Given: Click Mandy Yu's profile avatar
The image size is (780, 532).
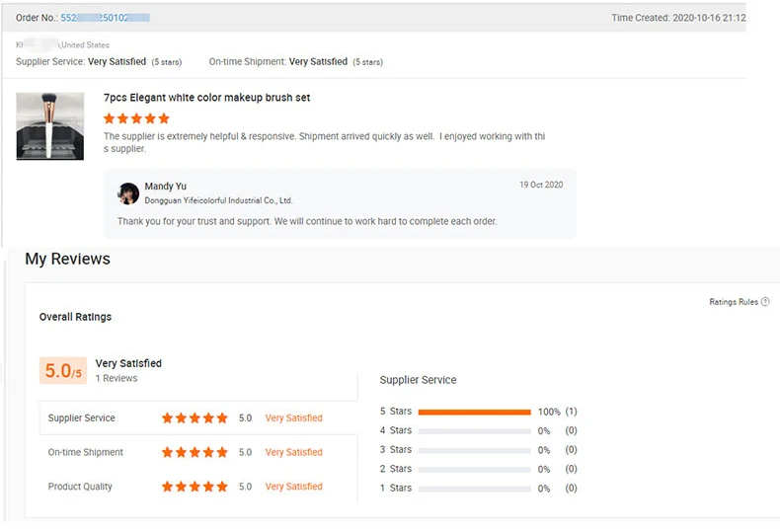Looking at the screenshot, I should pyautogui.click(x=128, y=193).
